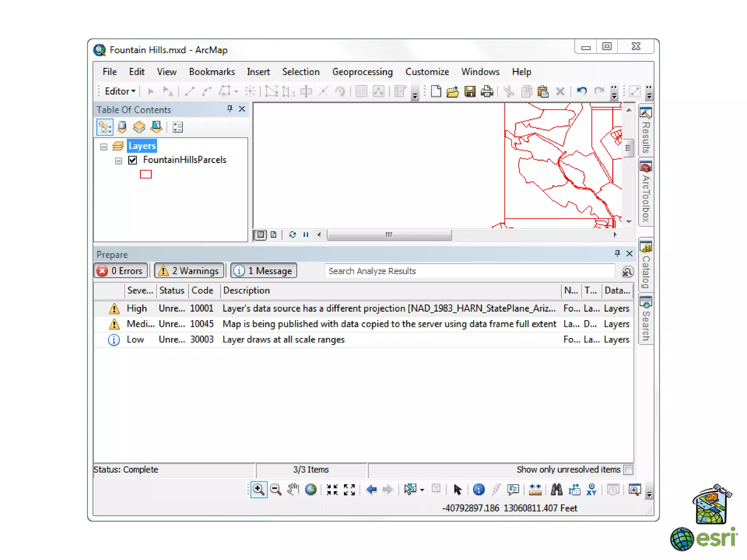Image resolution: width=747 pixels, height=560 pixels.
Task: Open the Go To XY tool
Action: click(591, 490)
